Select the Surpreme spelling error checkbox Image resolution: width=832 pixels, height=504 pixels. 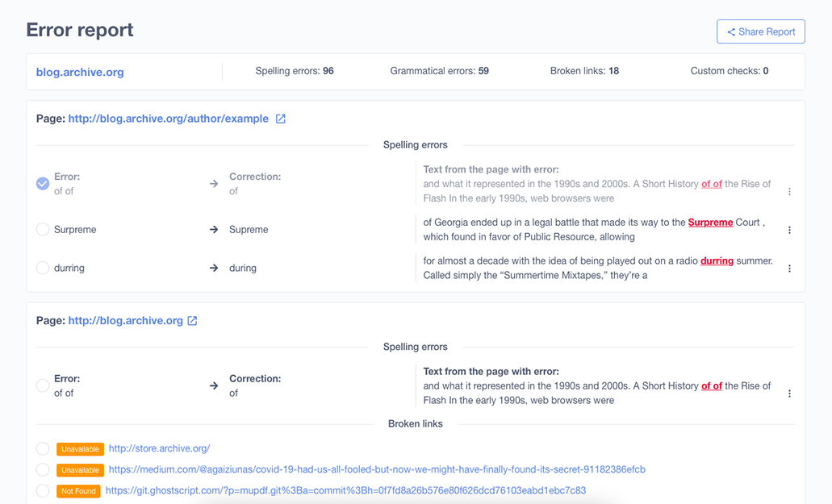[x=42, y=229]
